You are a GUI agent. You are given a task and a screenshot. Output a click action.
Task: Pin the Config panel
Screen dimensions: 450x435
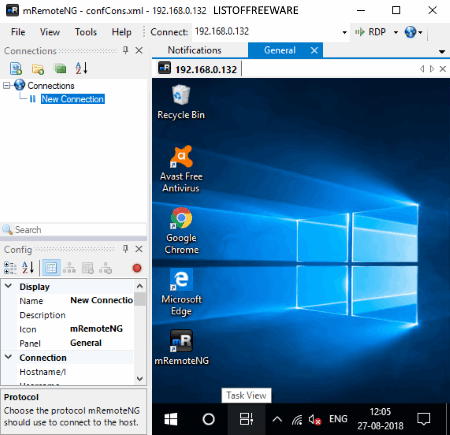pyautogui.click(x=125, y=249)
